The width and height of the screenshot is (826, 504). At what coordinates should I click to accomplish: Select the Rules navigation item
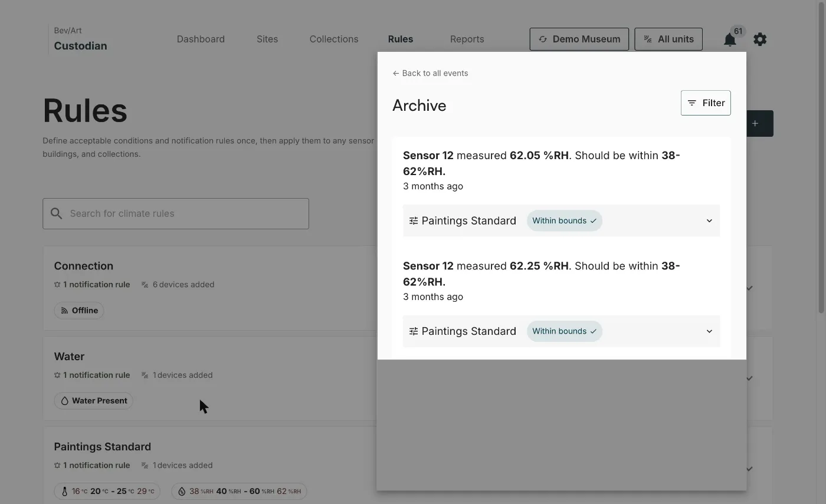tap(401, 39)
